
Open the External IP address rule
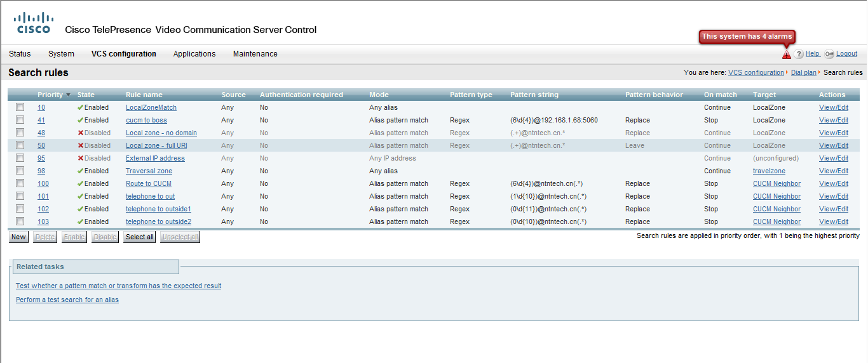pyautogui.click(x=155, y=158)
